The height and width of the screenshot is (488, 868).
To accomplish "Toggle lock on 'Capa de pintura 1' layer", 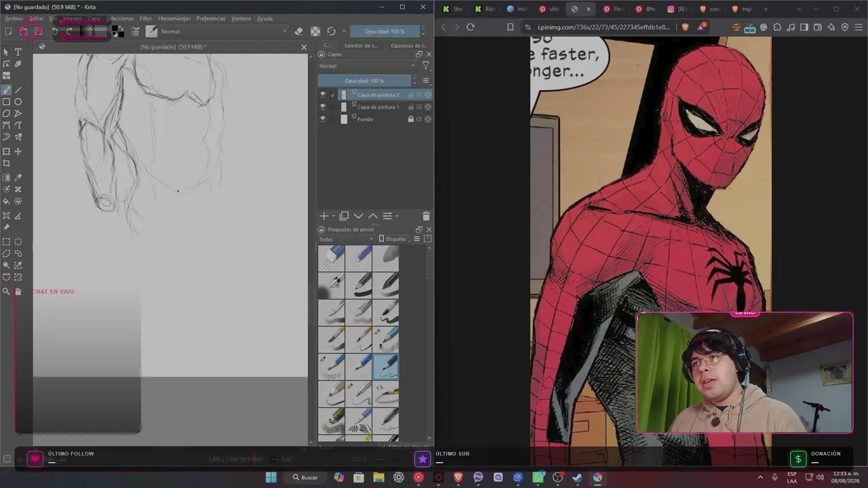I will pyautogui.click(x=410, y=107).
